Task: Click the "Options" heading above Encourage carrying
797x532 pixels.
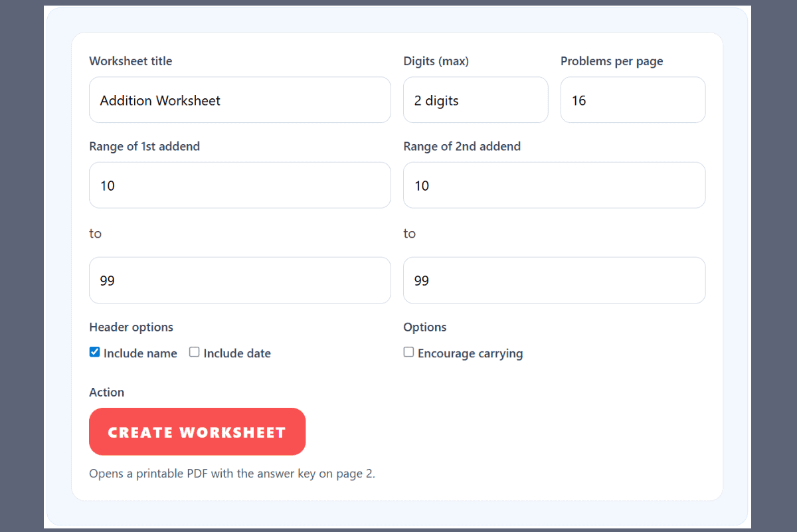Action: point(425,327)
